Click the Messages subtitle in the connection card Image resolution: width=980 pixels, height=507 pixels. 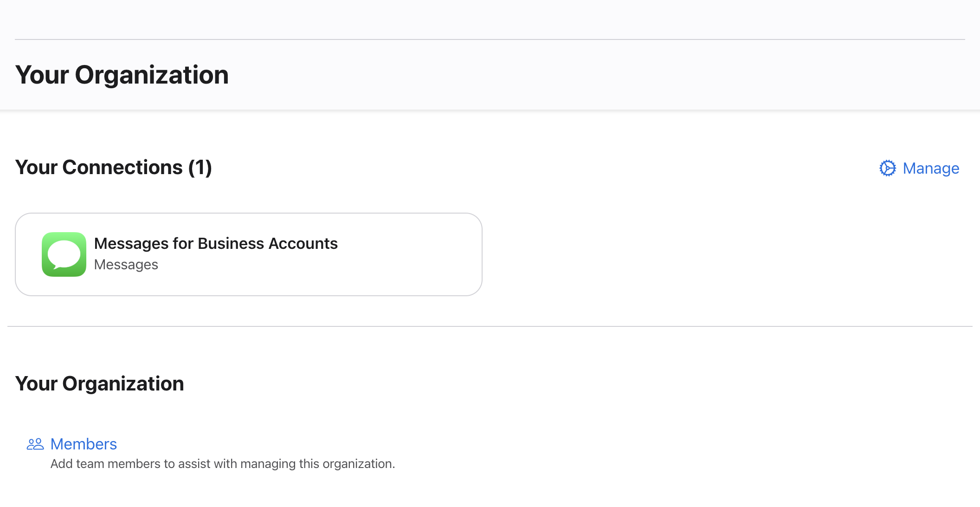(x=126, y=265)
